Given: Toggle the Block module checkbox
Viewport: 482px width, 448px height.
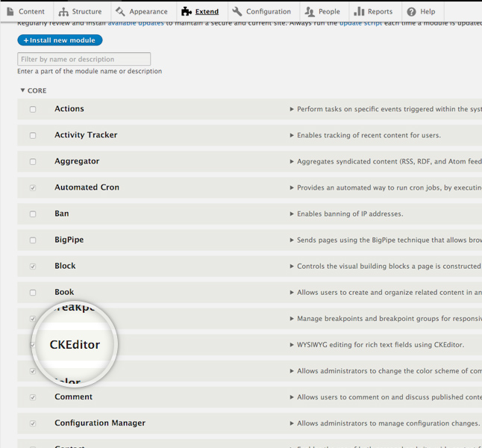Looking at the screenshot, I should (33, 266).
